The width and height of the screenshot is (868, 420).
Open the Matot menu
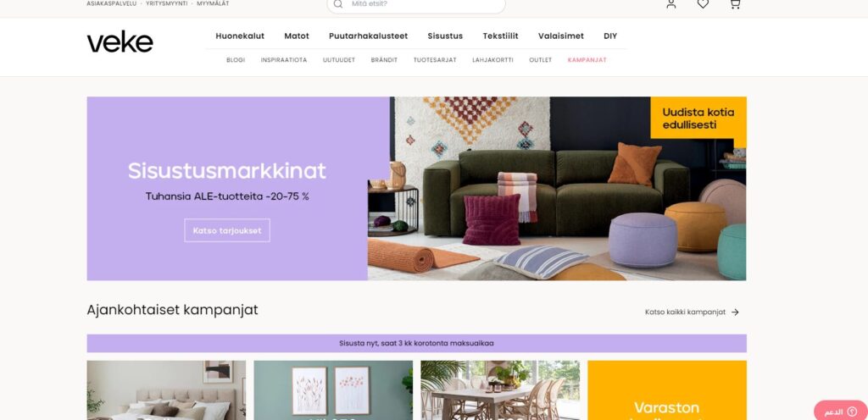pos(297,36)
